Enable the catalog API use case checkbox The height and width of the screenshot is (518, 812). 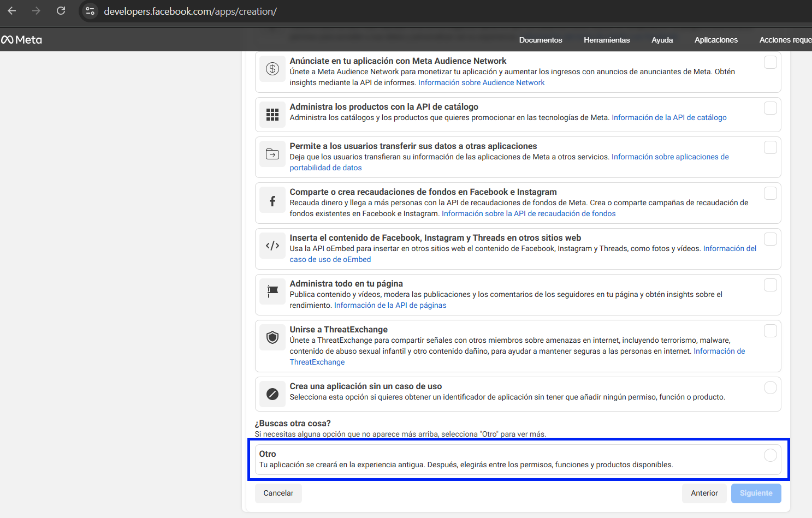[x=770, y=108]
